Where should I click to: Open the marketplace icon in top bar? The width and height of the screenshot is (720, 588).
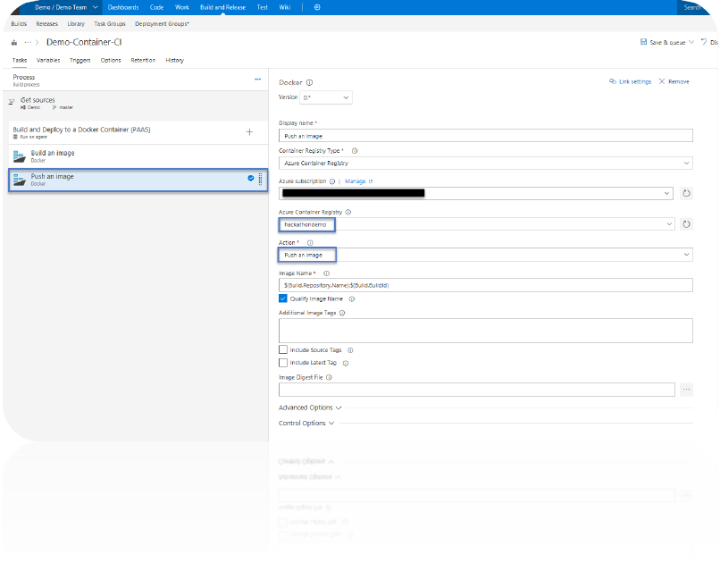click(x=317, y=7)
